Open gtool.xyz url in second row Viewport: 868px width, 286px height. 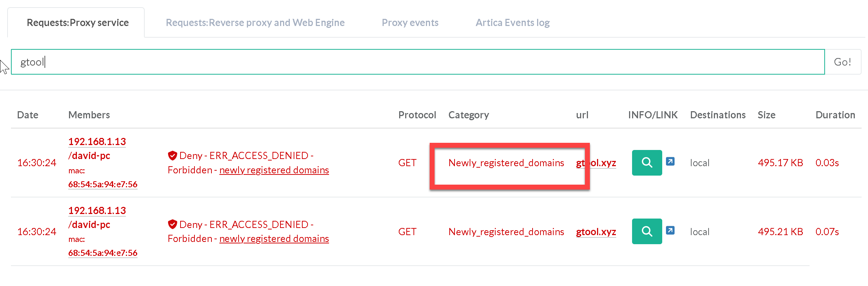pyautogui.click(x=596, y=232)
